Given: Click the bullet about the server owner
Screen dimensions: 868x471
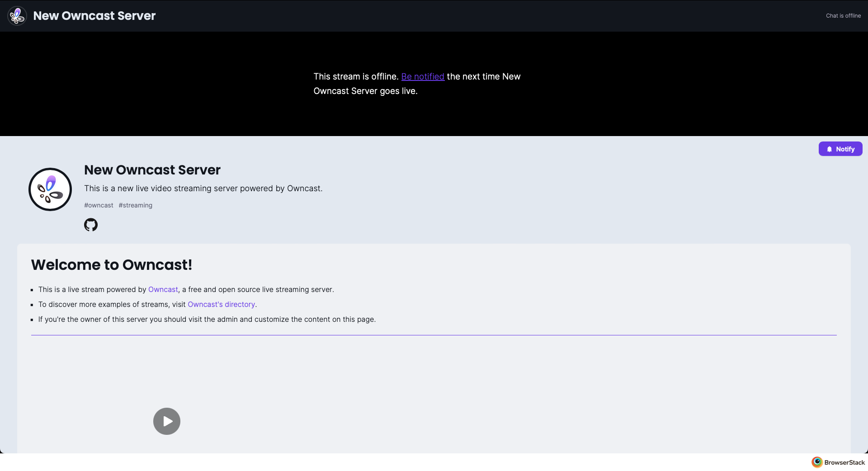Looking at the screenshot, I should pyautogui.click(x=207, y=319).
